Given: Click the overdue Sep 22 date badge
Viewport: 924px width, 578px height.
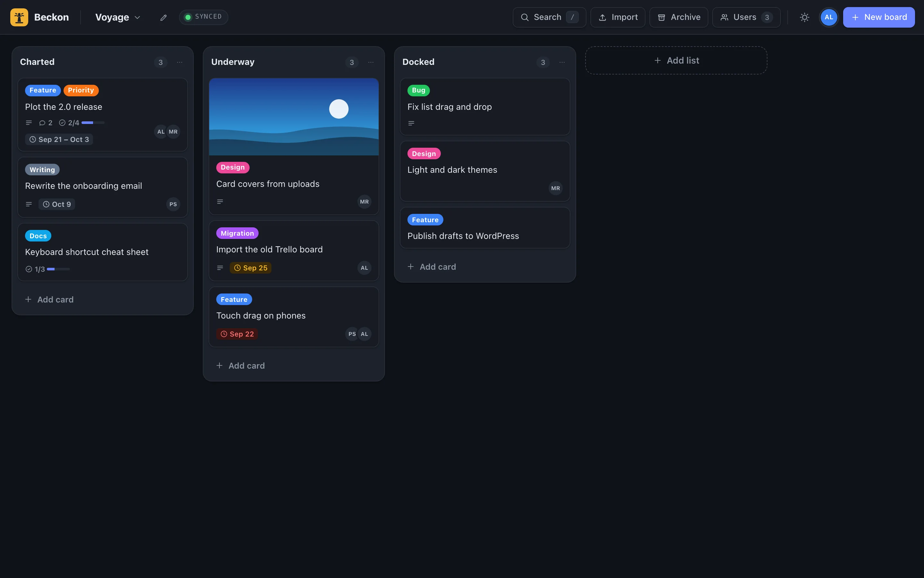Looking at the screenshot, I should (x=237, y=334).
